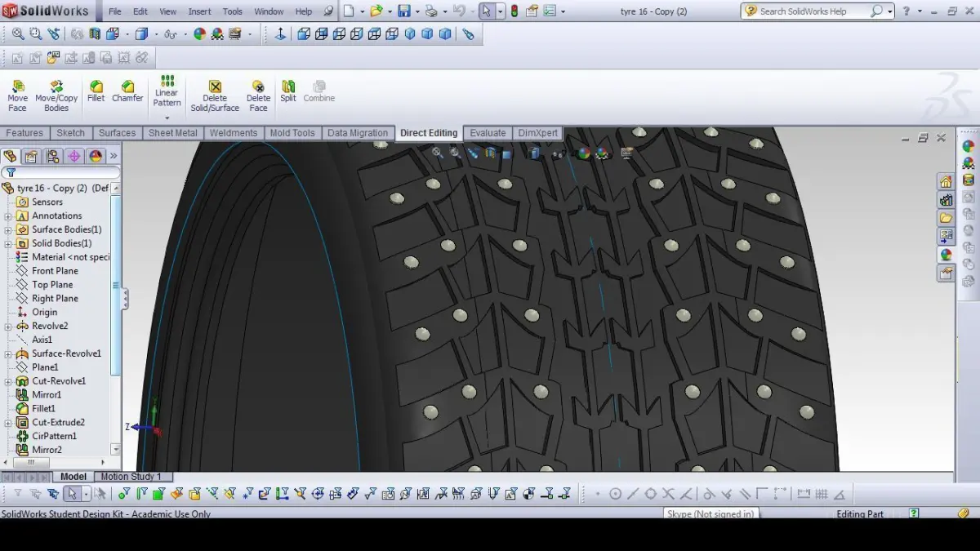This screenshot has height=551, width=980.
Task: Click the Normal To view icon
Action: (x=280, y=34)
